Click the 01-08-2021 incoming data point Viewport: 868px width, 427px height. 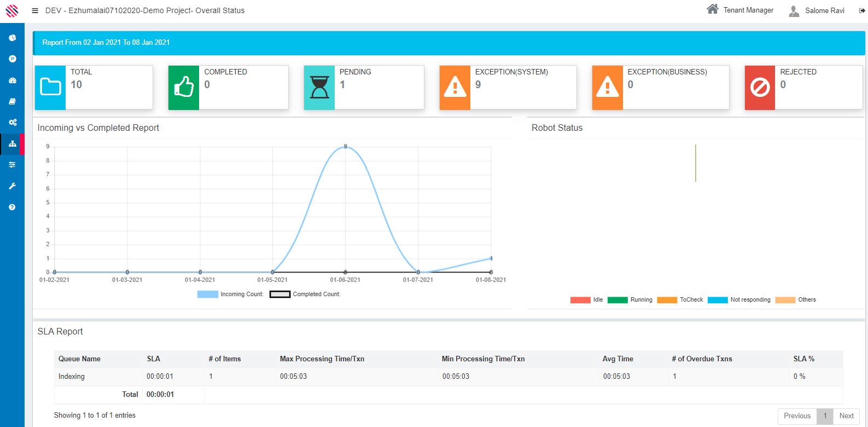coord(491,258)
